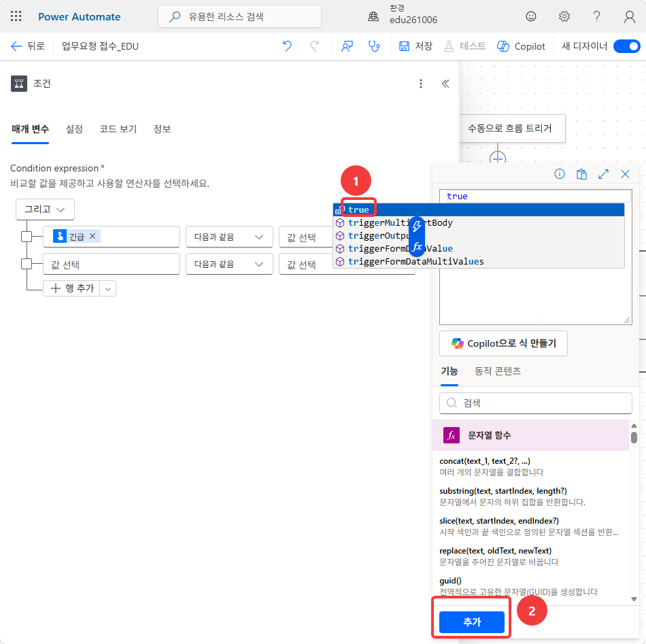Switch to the 설정 tab
646x644 pixels.
coord(74,129)
